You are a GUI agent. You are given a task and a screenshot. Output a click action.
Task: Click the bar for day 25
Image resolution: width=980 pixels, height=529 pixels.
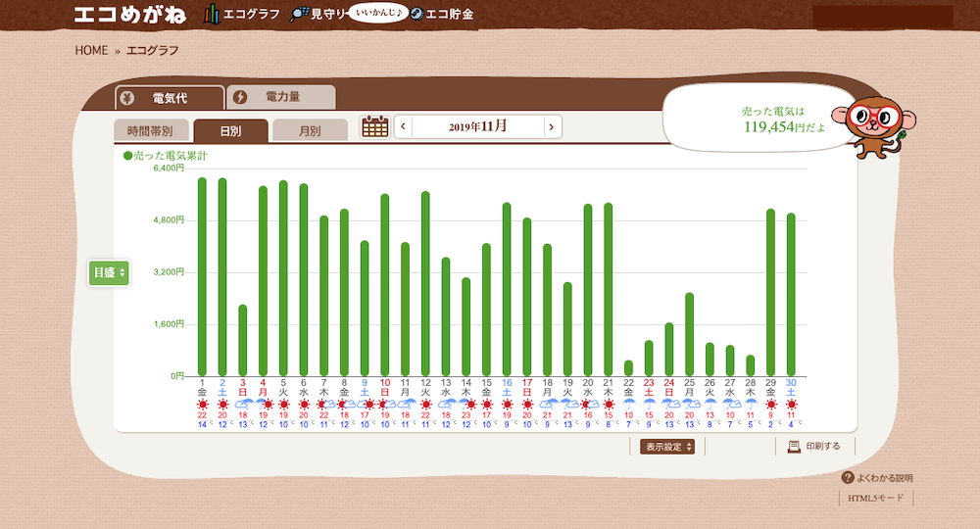(x=689, y=334)
